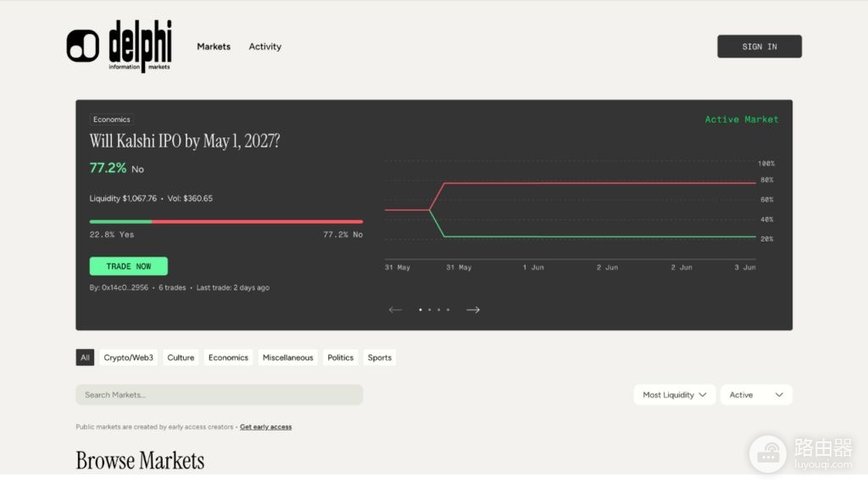Click the next slide right arrow
Viewport: 868px width, 488px height.
coord(473,310)
